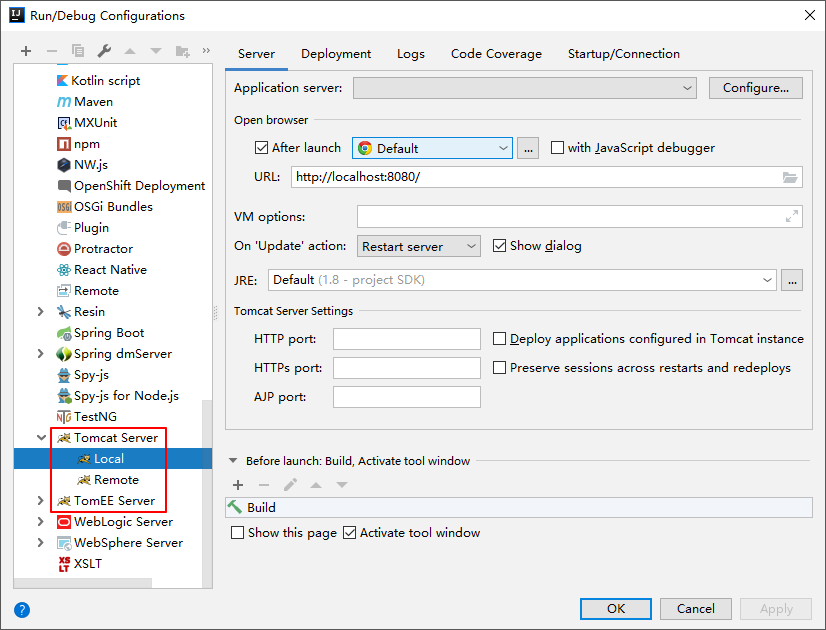The width and height of the screenshot is (826, 630).
Task: Open the browser Default dropdown
Action: point(432,148)
